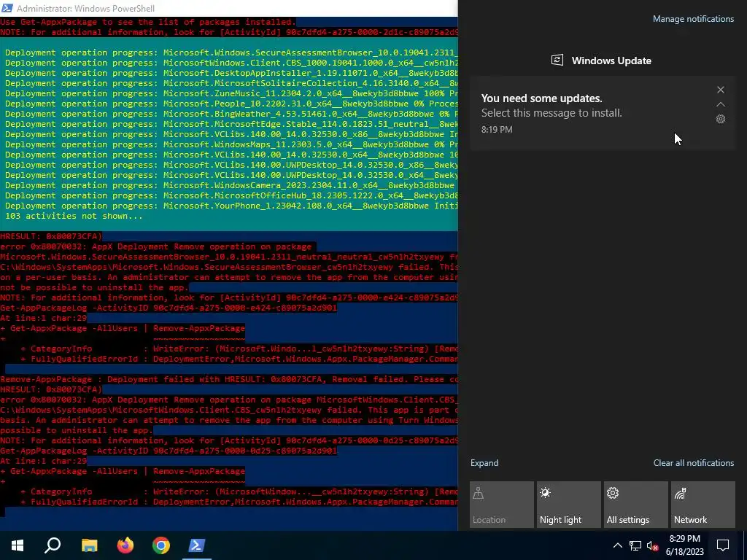Show hidden system tray icons
This screenshot has height=560, width=747.
pos(617,545)
